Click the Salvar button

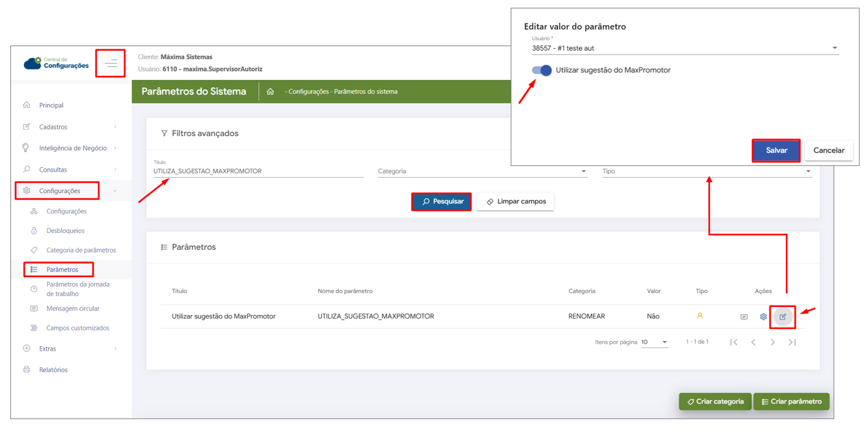(776, 150)
